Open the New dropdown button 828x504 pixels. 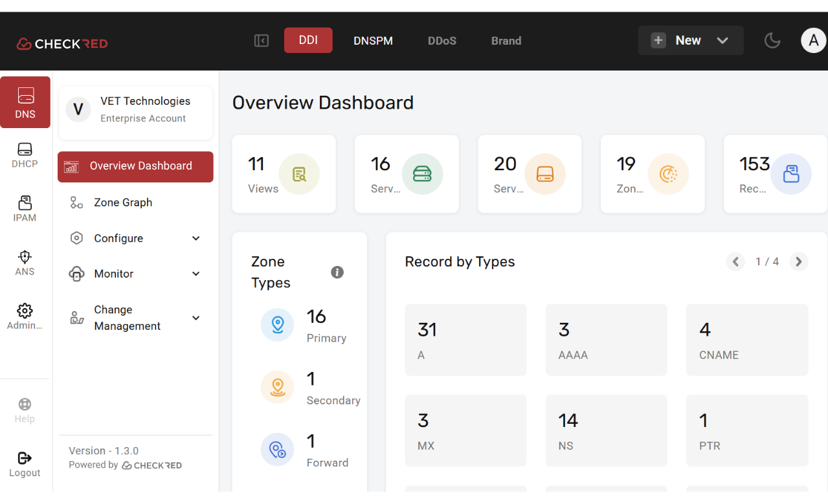pos(690,41)
